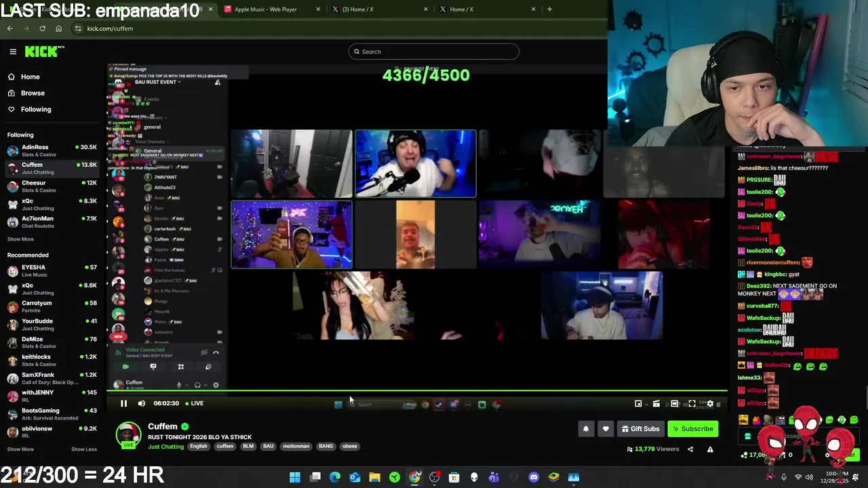
Task: Collapse Recommended list with Show Less
Action: 84,449
